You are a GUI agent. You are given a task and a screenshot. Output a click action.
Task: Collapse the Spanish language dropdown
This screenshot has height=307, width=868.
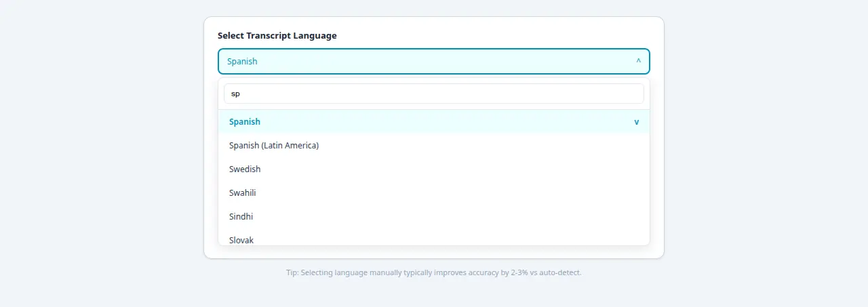click(x=433, y=61)
